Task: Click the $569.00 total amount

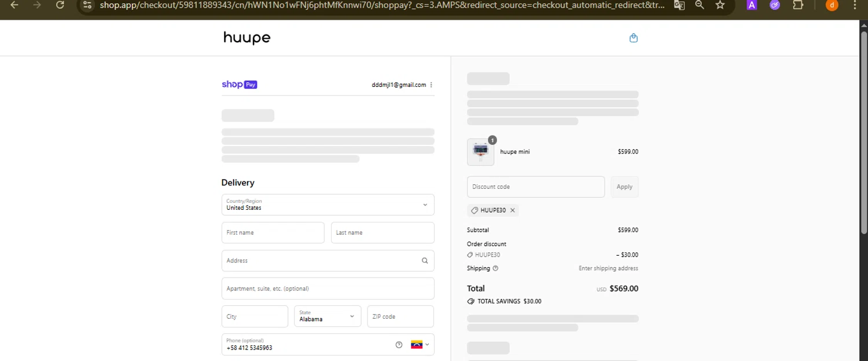Action: point(624,289)
